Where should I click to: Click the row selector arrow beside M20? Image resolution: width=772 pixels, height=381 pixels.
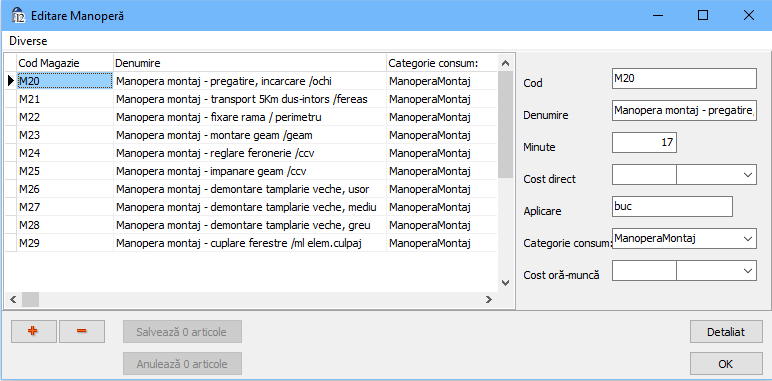[x=11, y=81]
